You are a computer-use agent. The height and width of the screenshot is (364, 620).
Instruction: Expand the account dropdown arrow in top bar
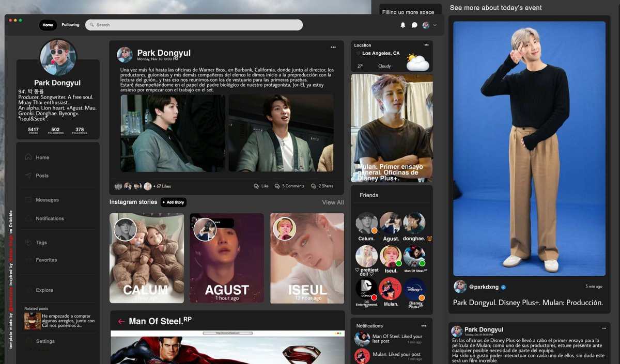pos(435,25)
